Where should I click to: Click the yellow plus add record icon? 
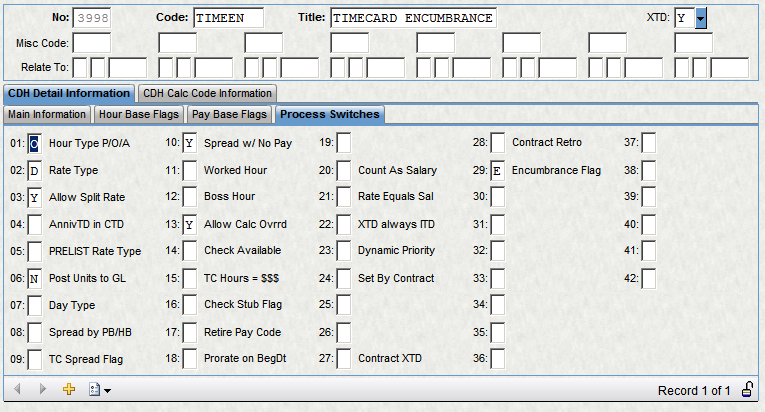pos(69,389)
